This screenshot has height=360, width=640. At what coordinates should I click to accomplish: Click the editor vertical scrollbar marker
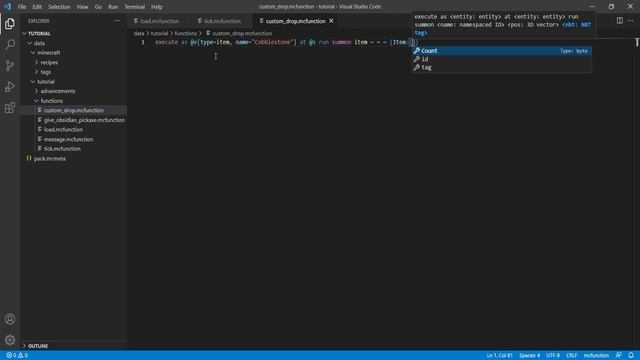(637, 42)
